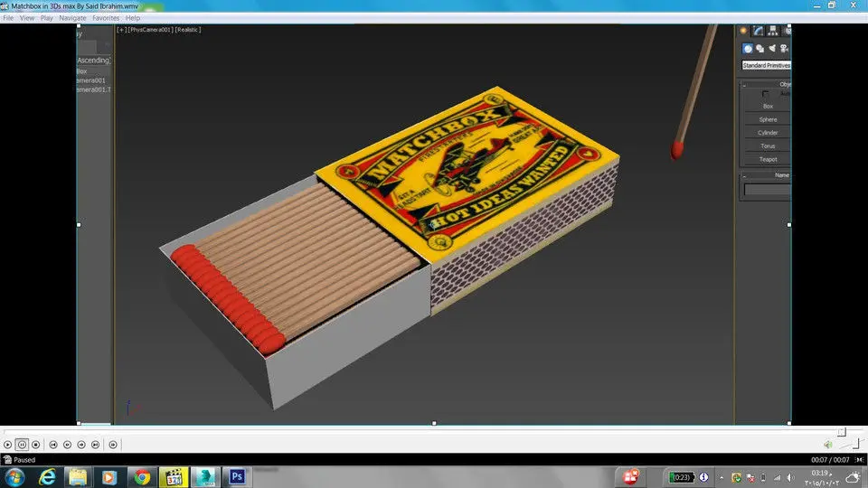Click the red taskbar icon with the X badge
The height and width of the screenshot is (488, 868).
630,477
